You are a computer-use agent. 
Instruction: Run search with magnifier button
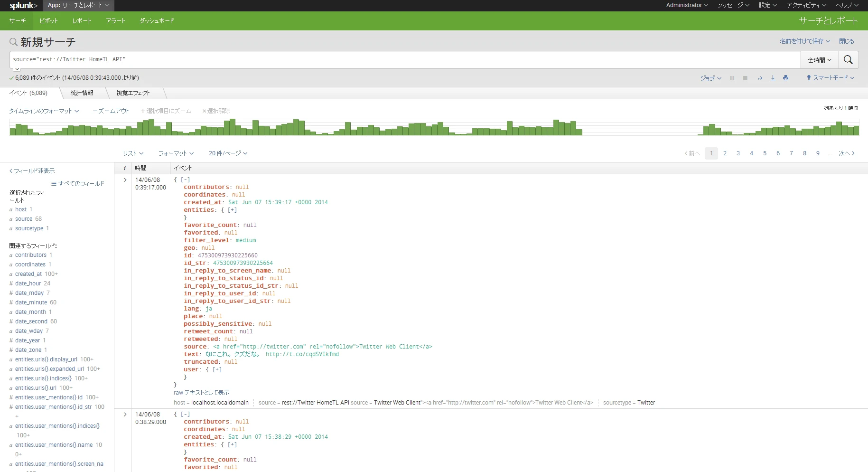coord(849,60)
